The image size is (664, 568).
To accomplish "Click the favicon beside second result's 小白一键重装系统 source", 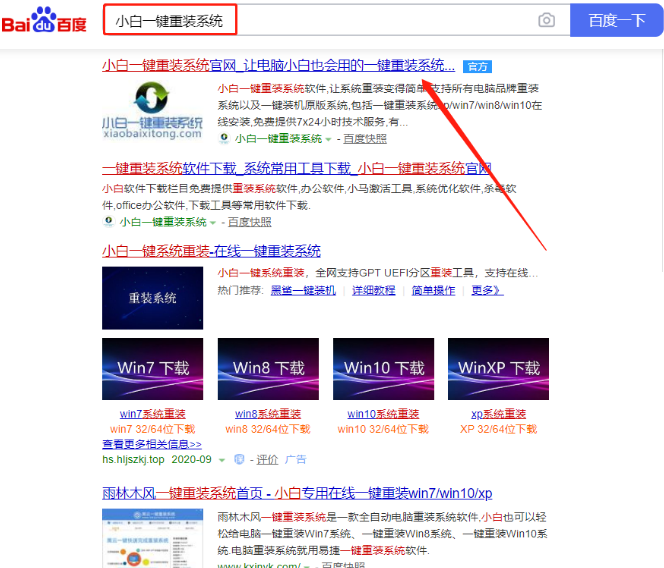I will pos(108,222).
